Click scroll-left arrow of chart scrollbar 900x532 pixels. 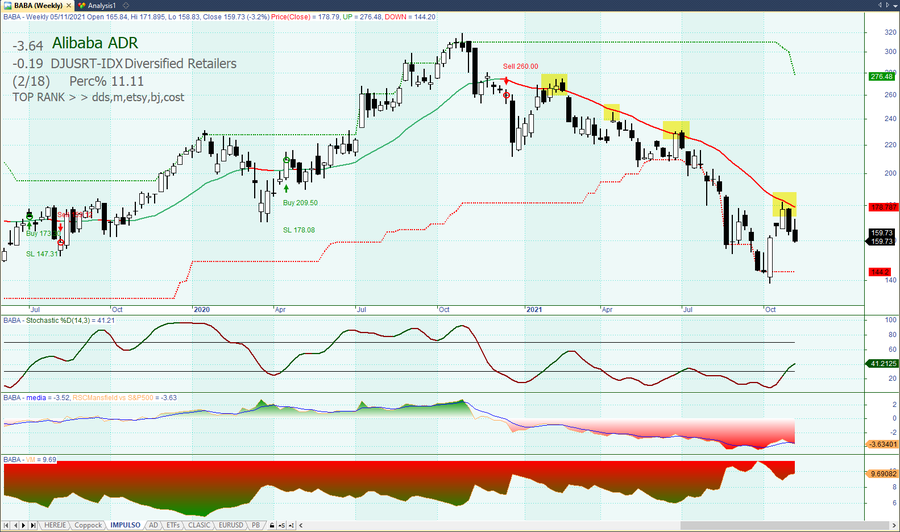point(301,525)
